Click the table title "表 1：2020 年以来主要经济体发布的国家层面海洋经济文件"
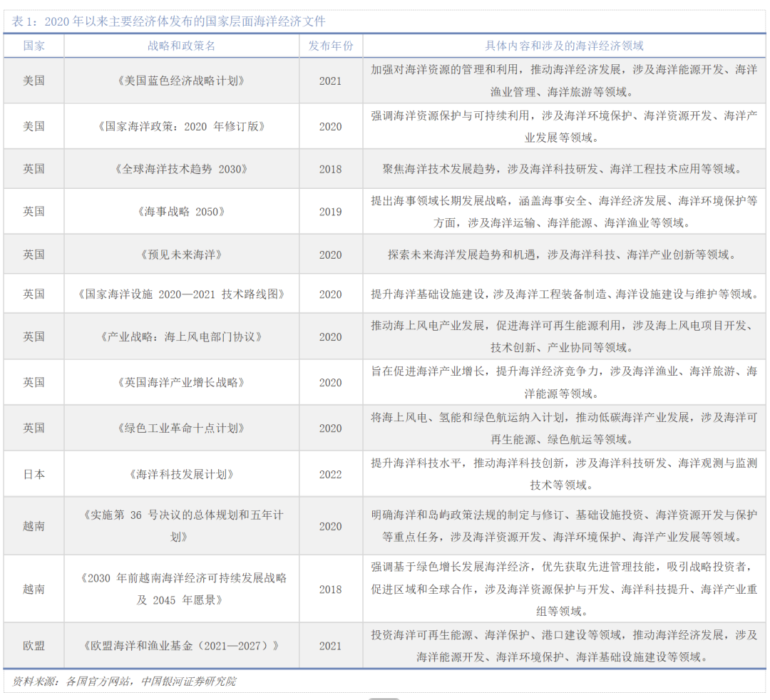 tap(168, 21)
